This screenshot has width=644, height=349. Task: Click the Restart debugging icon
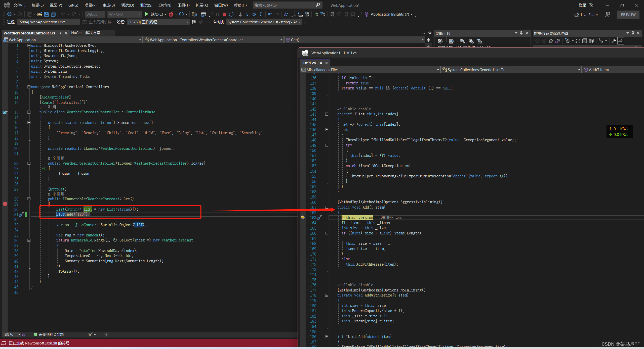[231, 14]
